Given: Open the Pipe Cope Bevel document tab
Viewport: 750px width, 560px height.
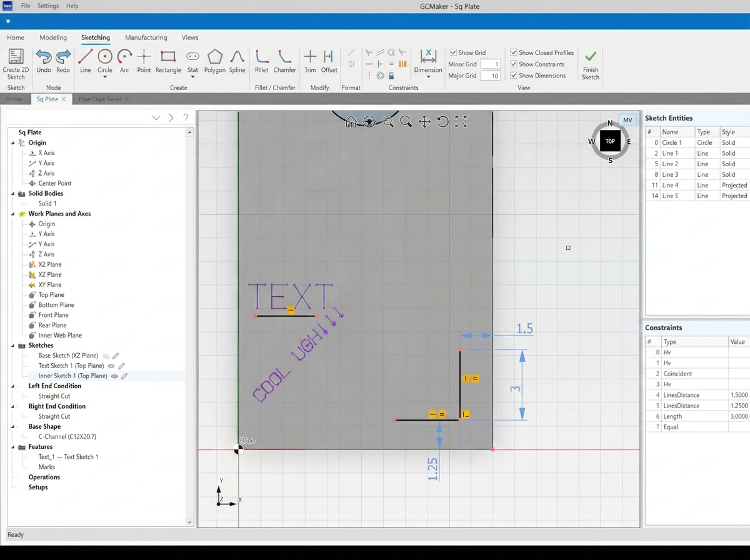Looking at the screenshot, I should pos(100,99).
